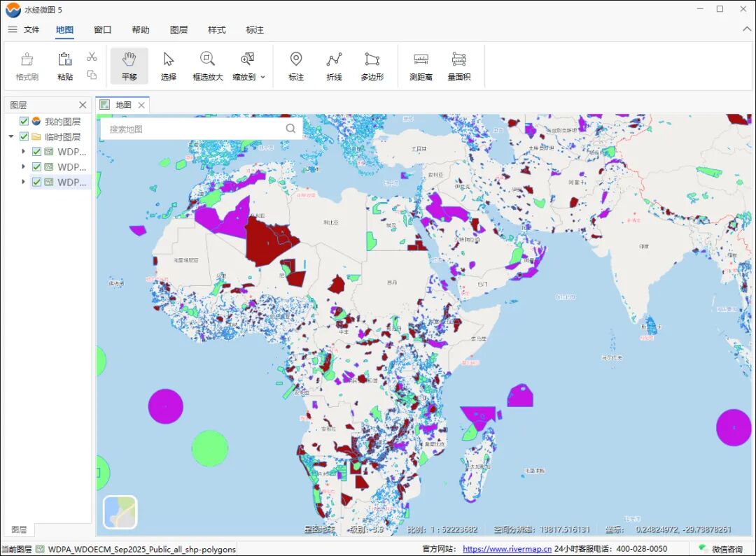Start the 多边形 polygon drawing tool
The image size is (756, 556).
tap(372, 66)
